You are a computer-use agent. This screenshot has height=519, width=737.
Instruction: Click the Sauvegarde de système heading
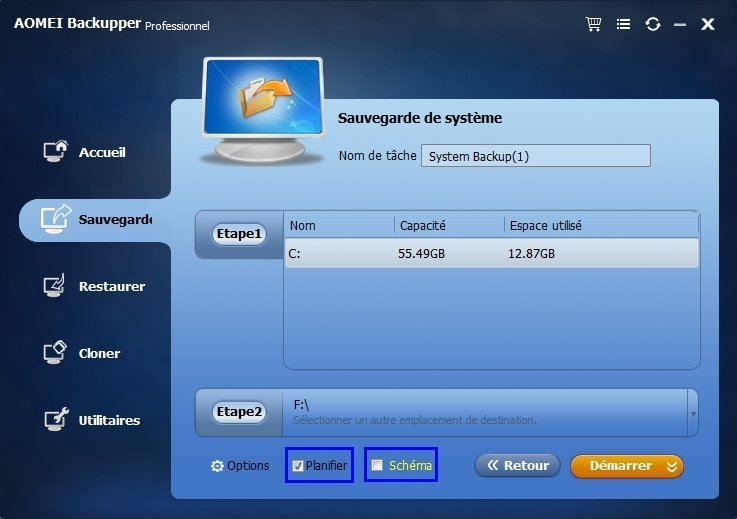click(x=420, y=118)
